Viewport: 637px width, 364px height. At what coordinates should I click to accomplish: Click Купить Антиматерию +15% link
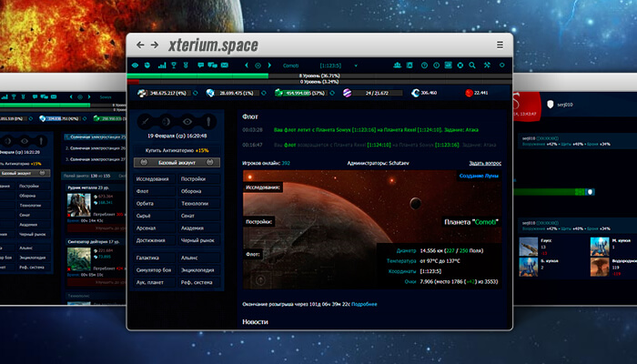tap(177, 150)
